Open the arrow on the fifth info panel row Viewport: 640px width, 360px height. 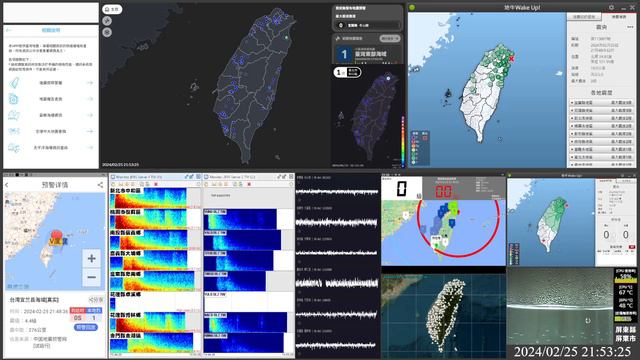point(89,147)
